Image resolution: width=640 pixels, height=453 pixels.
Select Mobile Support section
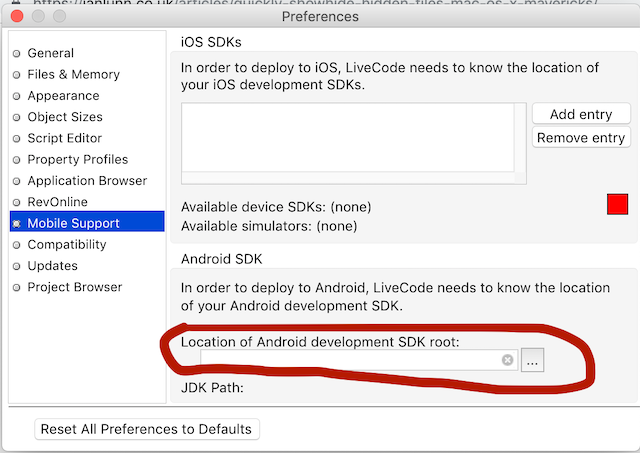(87, 221)
